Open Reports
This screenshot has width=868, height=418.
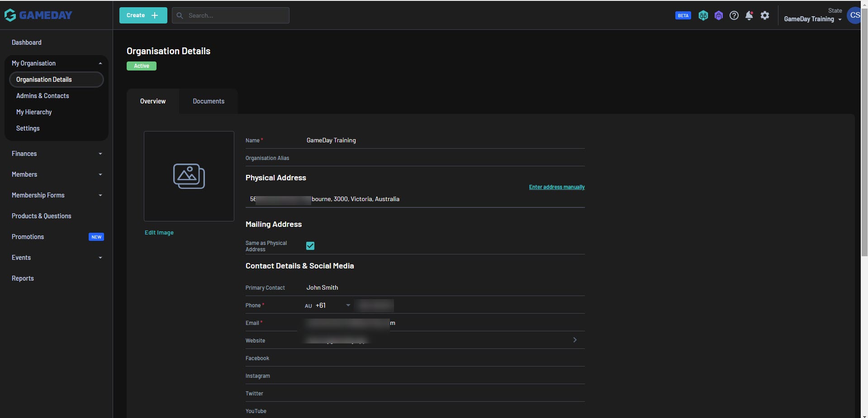(23, 278)
